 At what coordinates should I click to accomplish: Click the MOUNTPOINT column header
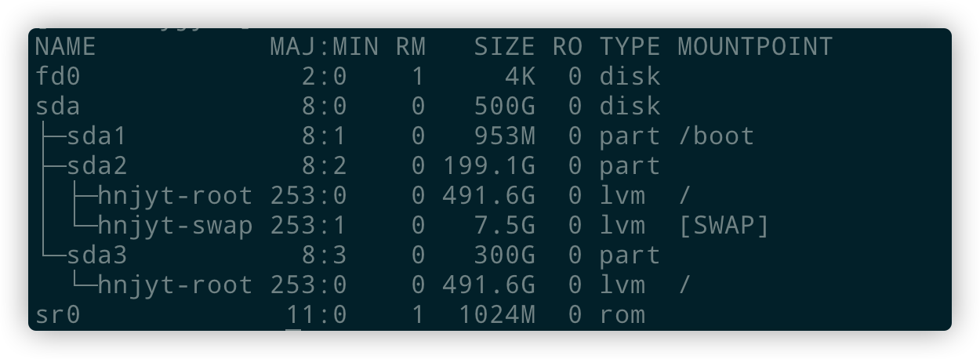tap(755, 47)
